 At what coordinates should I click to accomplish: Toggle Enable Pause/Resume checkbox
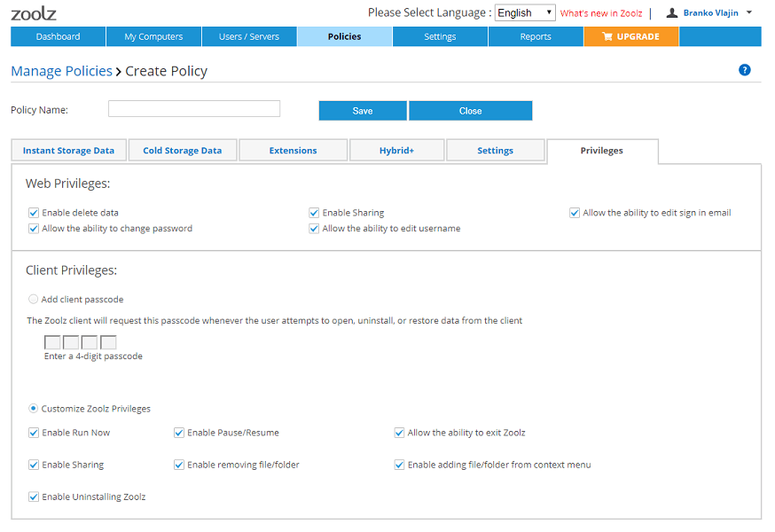click(x=179, y=433)
